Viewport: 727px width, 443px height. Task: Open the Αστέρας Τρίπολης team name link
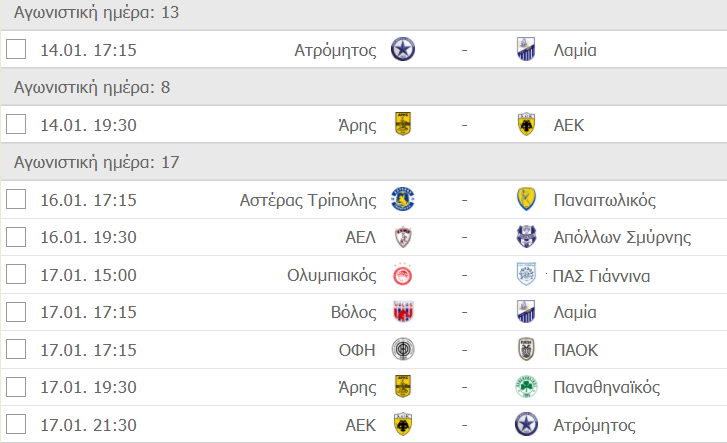tap(308, 200)
